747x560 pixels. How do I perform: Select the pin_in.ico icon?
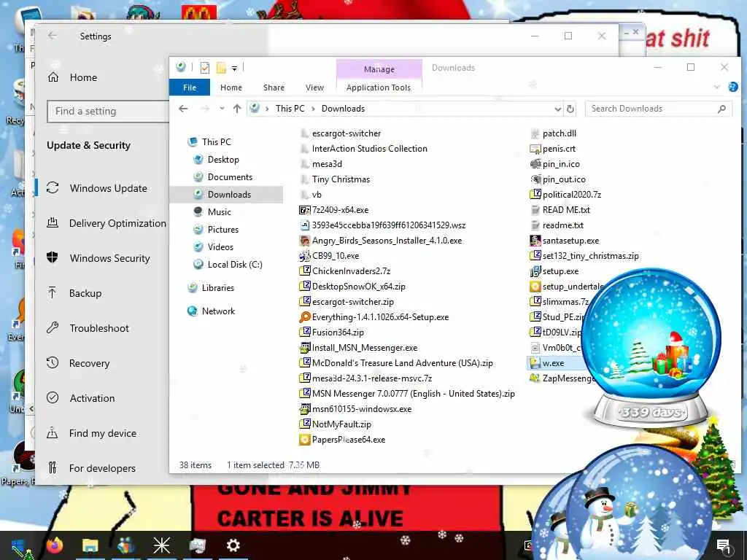point(535,164)
